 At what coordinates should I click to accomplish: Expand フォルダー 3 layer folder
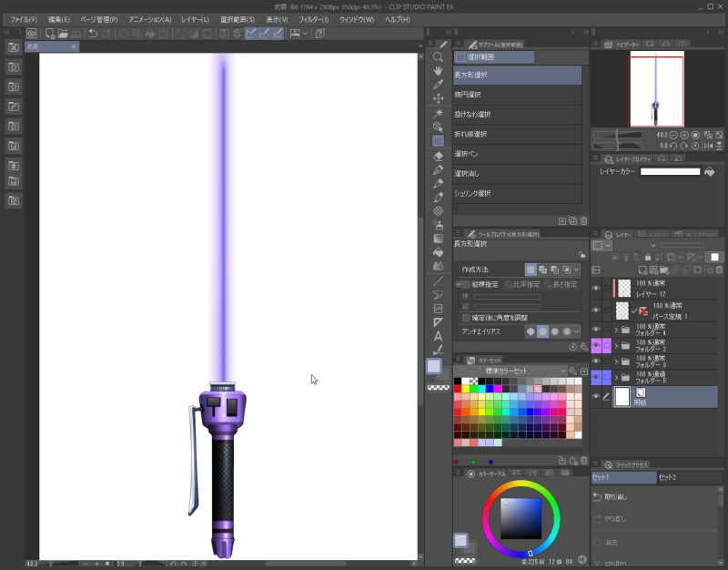pyautogui.click(x=617, y=361)
